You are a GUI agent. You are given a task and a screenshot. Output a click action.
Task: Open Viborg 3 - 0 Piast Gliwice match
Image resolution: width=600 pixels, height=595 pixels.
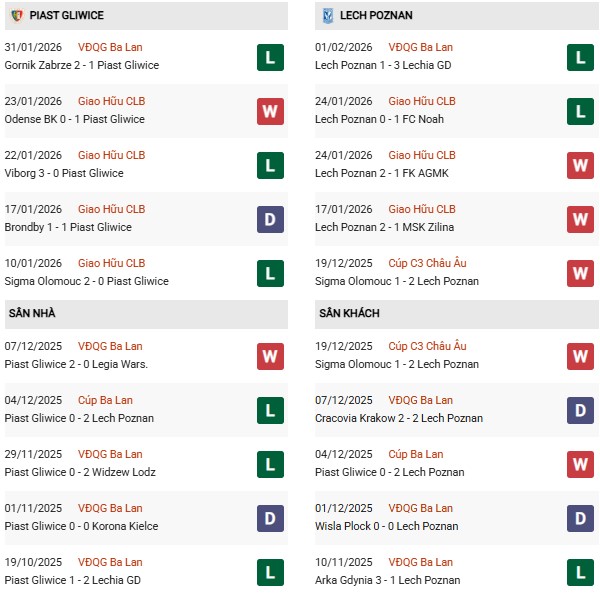[x=64, y=173]
